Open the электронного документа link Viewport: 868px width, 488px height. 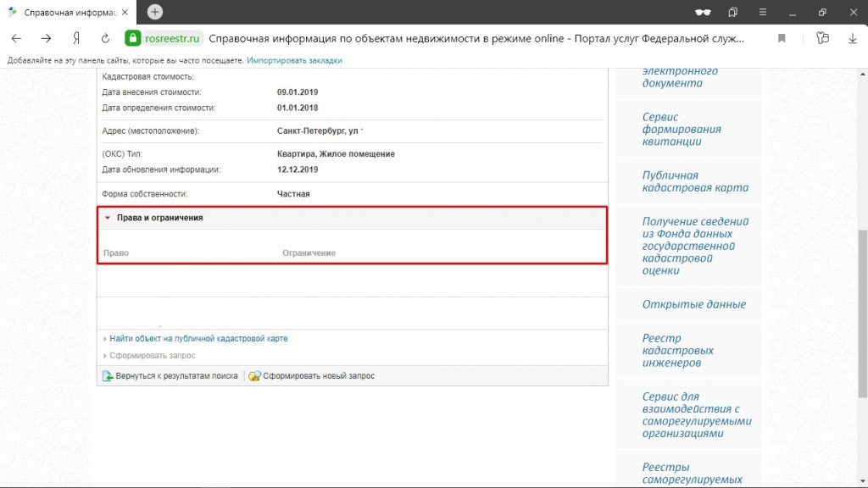click(x=681, y=77)
